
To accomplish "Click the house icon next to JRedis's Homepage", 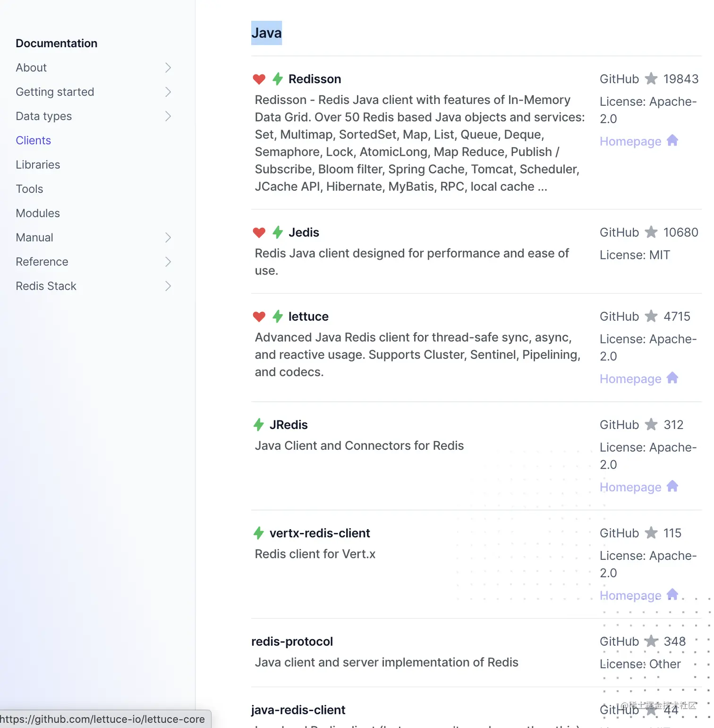I will point(672,486).
